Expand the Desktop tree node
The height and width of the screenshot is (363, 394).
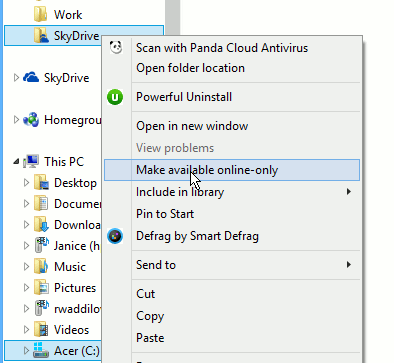click(26, 183)
